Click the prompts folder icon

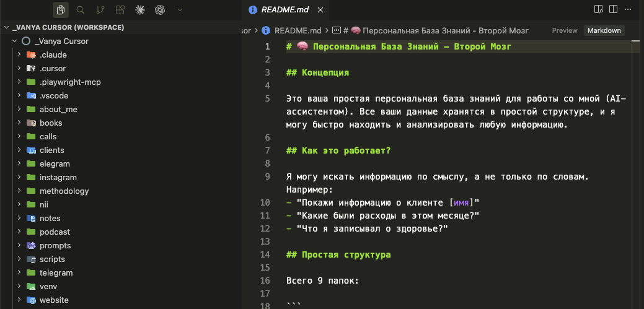pos(31,245)
